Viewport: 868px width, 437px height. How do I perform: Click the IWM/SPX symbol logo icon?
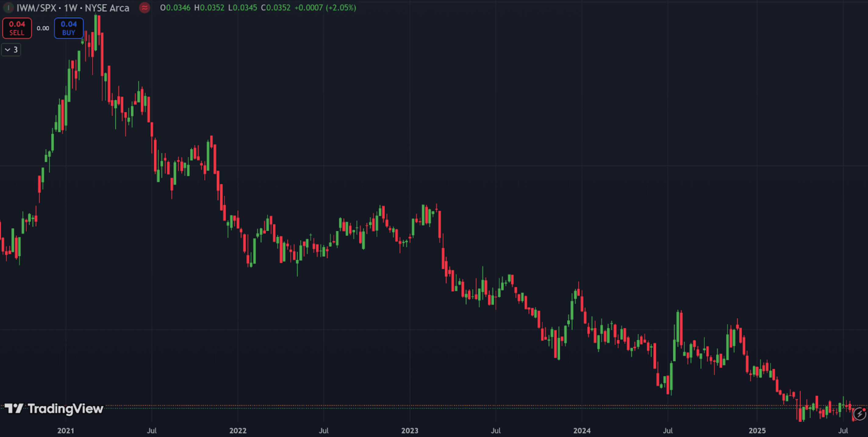coord(8,8)
